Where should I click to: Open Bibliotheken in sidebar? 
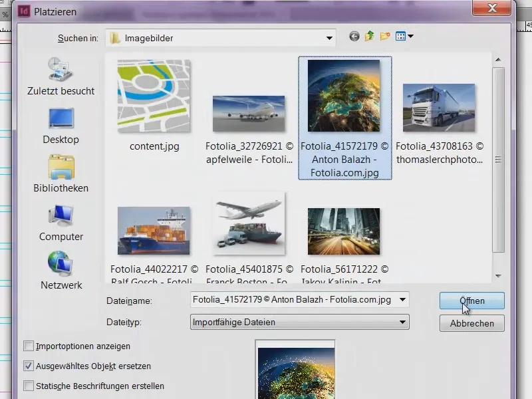click(x=61, y=174)
